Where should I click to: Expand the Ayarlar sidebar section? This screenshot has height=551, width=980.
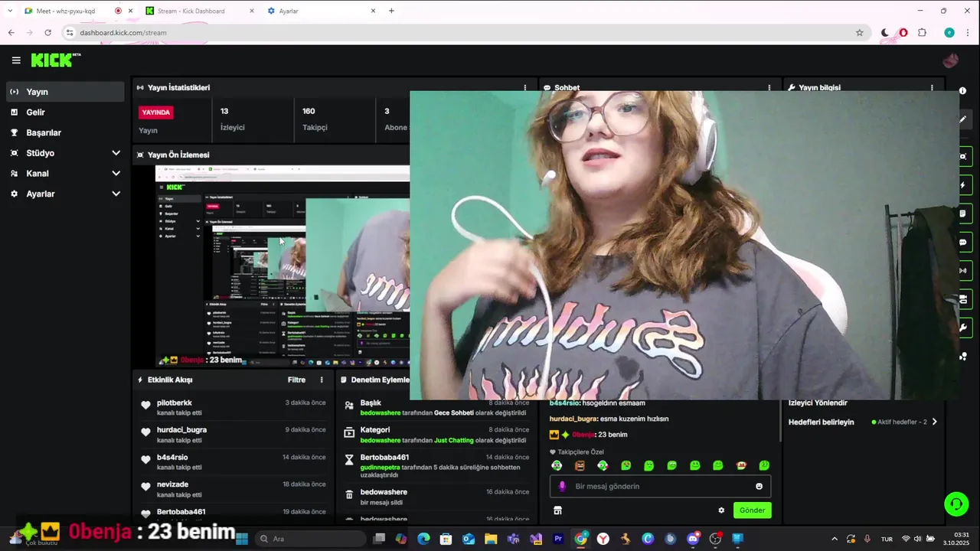point(65,194)
